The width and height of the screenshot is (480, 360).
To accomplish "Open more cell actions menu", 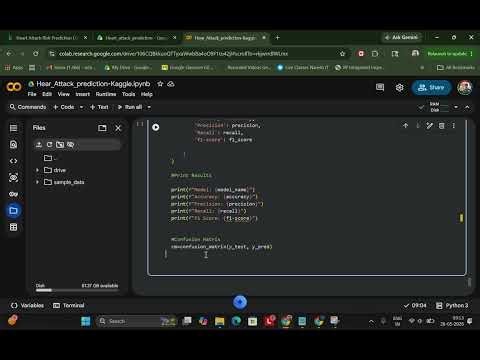I will (x=453, y=126).
